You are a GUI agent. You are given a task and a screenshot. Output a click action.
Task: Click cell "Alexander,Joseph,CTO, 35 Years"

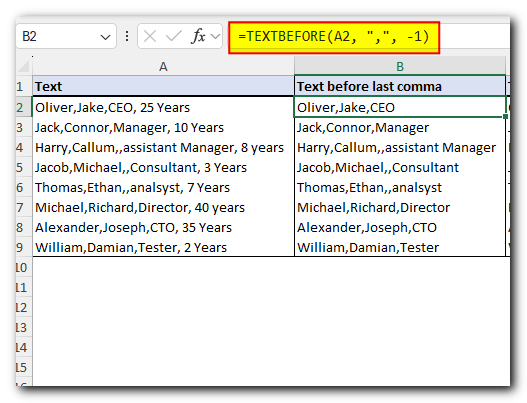163,227
